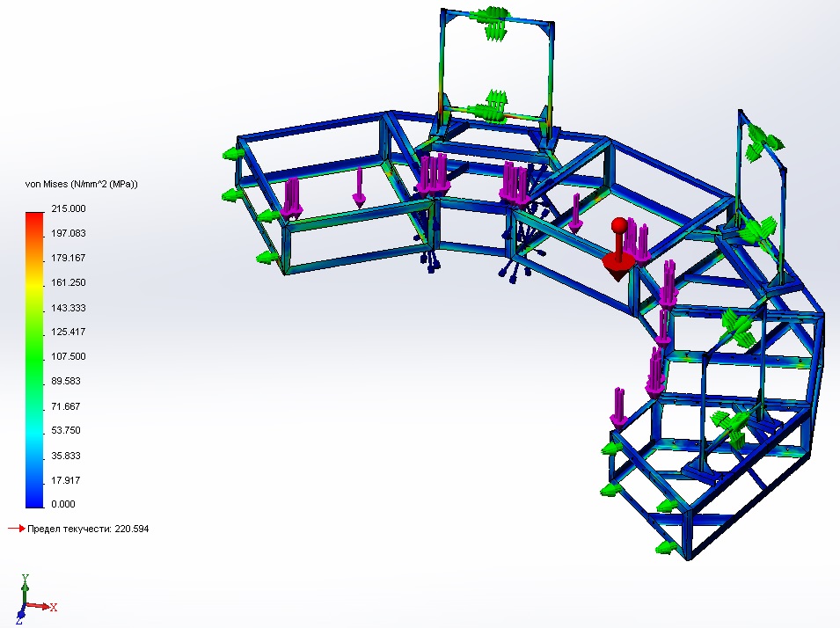Select the lone magenta force arrow in left bay
The width and height of the screenshot is (840, 628).
pos(359,187)
